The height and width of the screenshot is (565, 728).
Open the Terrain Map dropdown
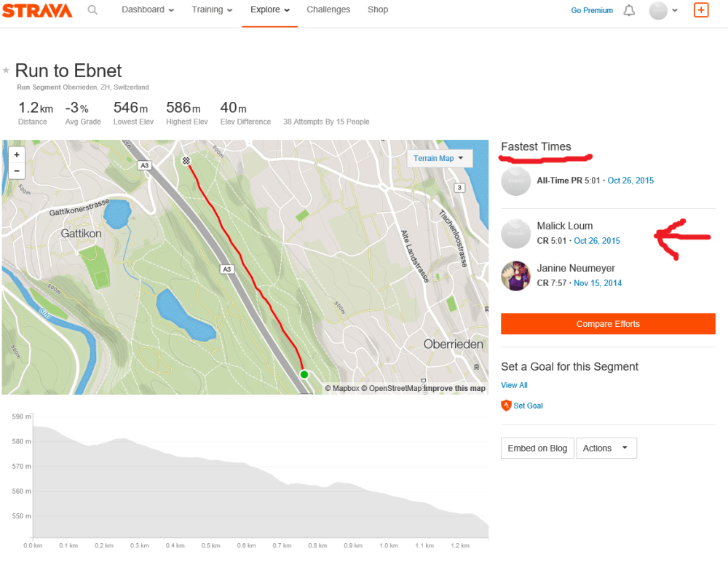point(440,158)
